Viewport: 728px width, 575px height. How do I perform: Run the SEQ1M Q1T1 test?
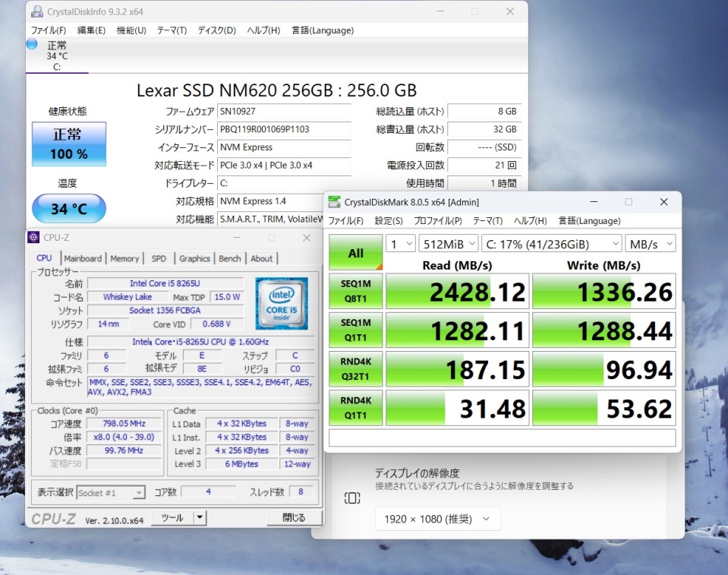click(x=355, y=330)
